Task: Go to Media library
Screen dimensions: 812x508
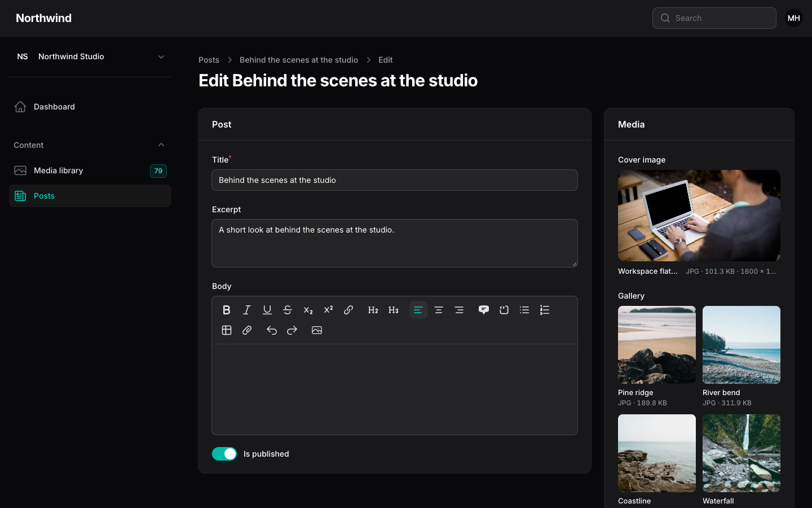Action: pyautogui.click(x=90, y=170)
